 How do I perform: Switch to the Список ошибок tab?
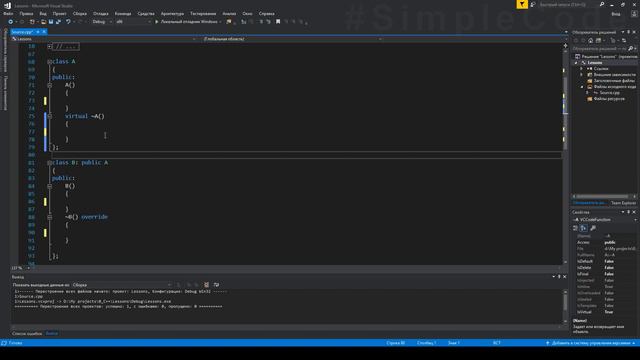[27, 333]
